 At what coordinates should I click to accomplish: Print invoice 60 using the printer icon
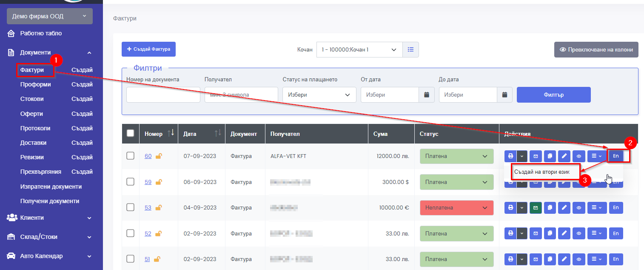click(x=510, y=156)
